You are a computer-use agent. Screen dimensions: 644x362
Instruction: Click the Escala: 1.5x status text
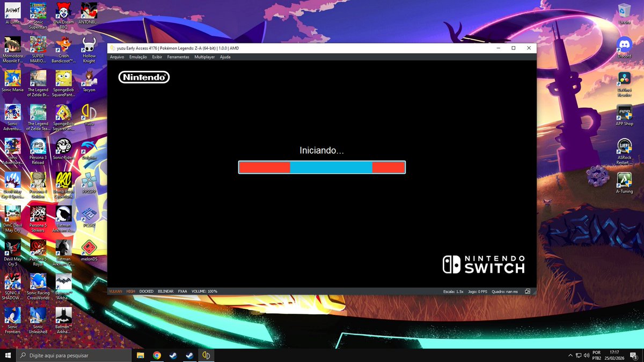point(453,292)
